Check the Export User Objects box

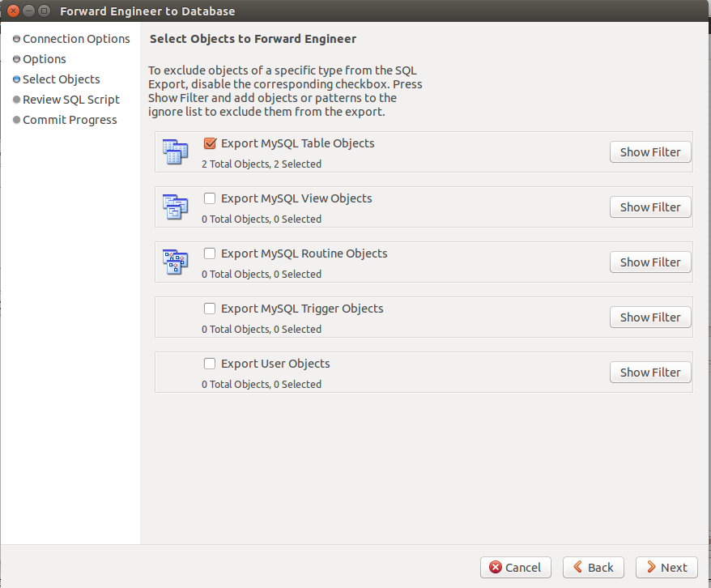(x=210, y=364)
